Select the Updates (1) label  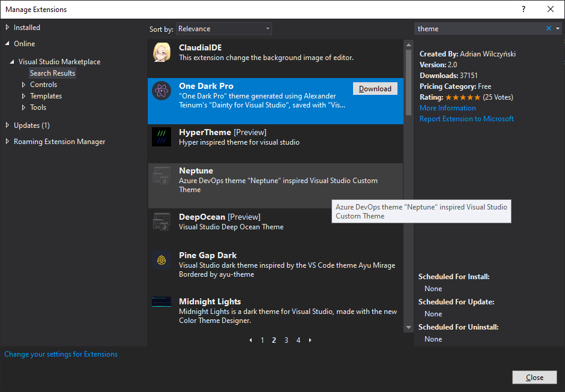point(32,125)
